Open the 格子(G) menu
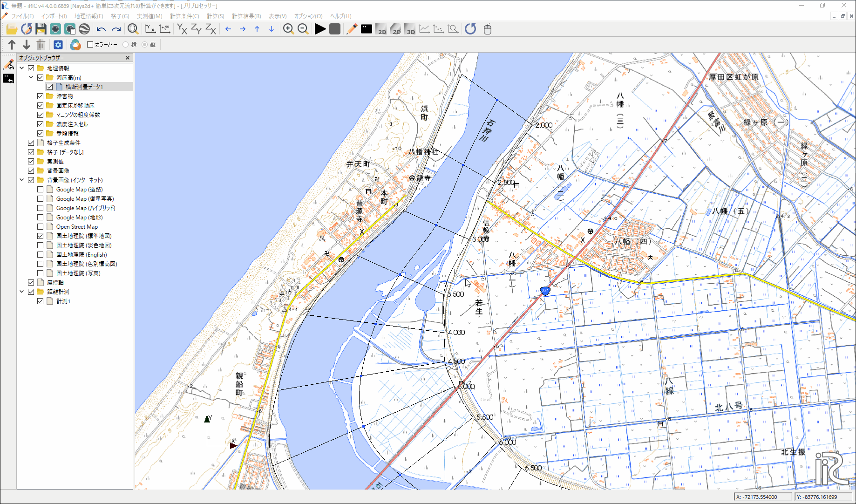Viewport: 856px width, 504px height. [120, 16]
